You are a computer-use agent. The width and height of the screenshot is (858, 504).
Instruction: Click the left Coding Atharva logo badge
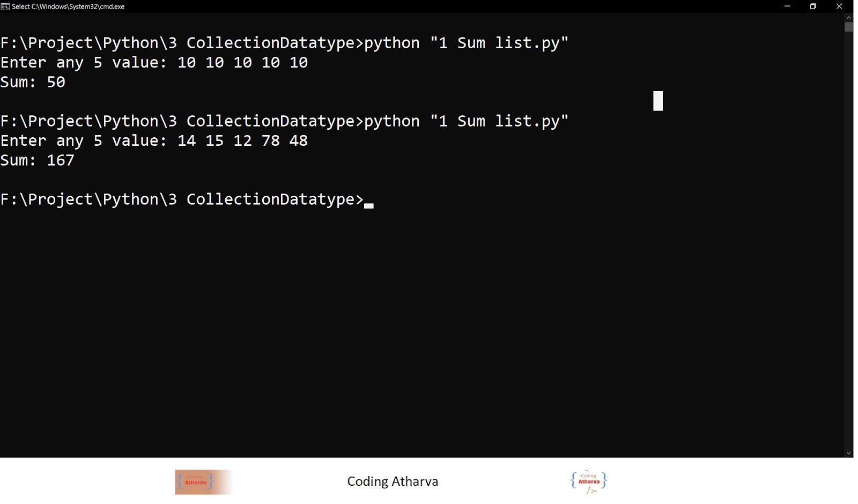[x=203, y=481]
